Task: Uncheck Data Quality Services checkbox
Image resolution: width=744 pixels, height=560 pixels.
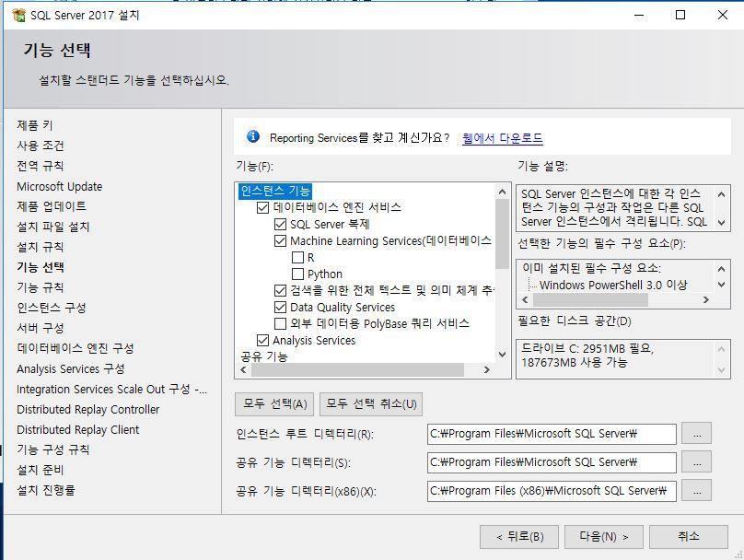Action: (x=280, y=307)
